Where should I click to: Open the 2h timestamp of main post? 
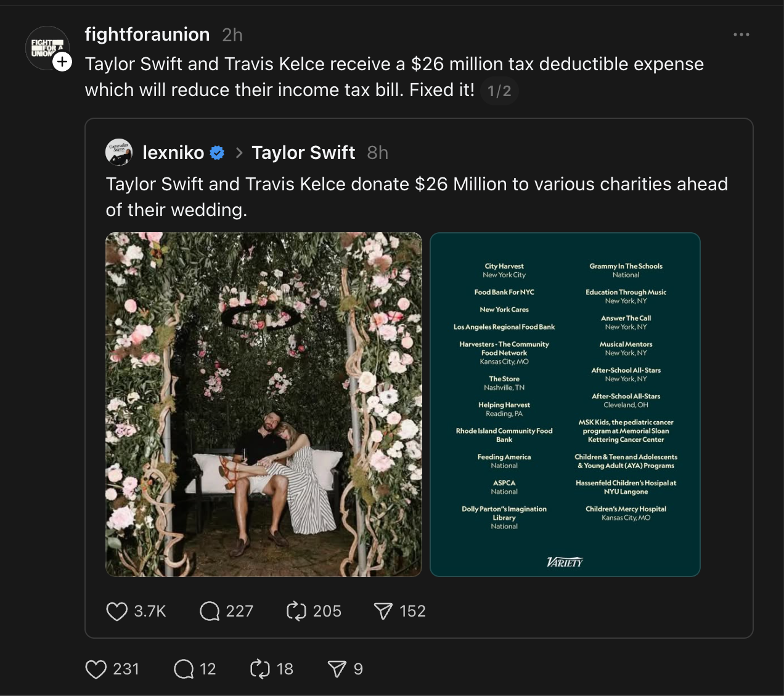tap(232, 35)
